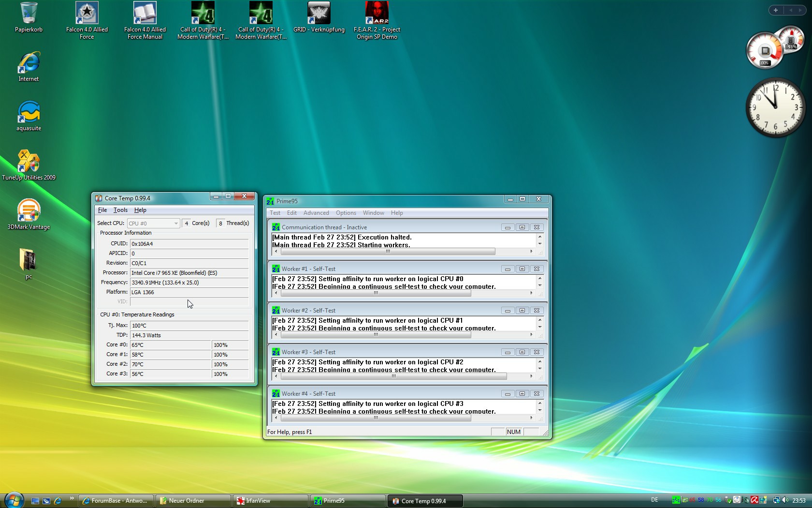Click the taskbar clock showing 23:53

pos(799,501)
